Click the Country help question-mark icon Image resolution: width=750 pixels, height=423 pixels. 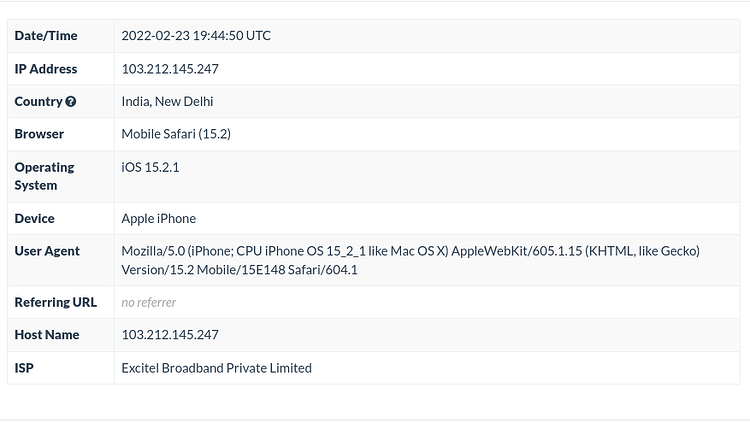coord(71,101)
